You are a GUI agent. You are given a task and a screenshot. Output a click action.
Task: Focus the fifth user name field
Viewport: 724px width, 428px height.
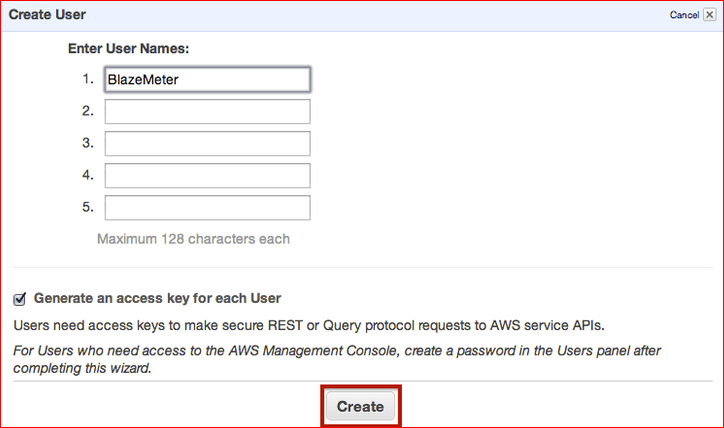[x=207, y=207]
